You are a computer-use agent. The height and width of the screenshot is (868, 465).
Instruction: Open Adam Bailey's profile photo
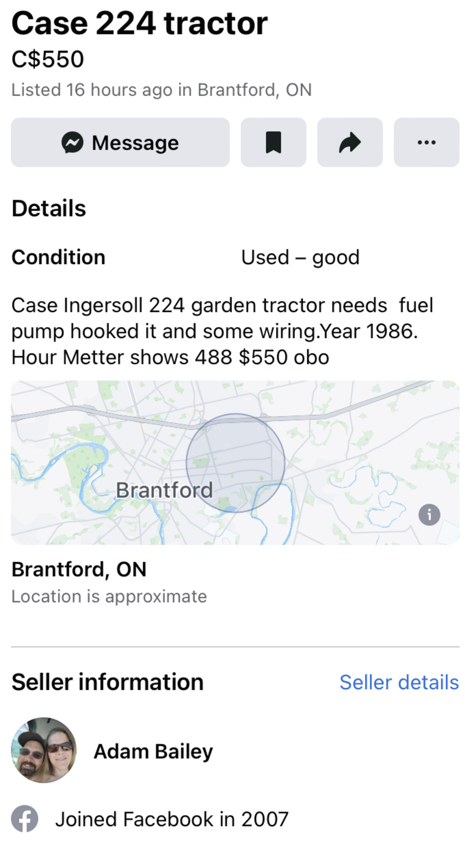[x=44, y=750]
